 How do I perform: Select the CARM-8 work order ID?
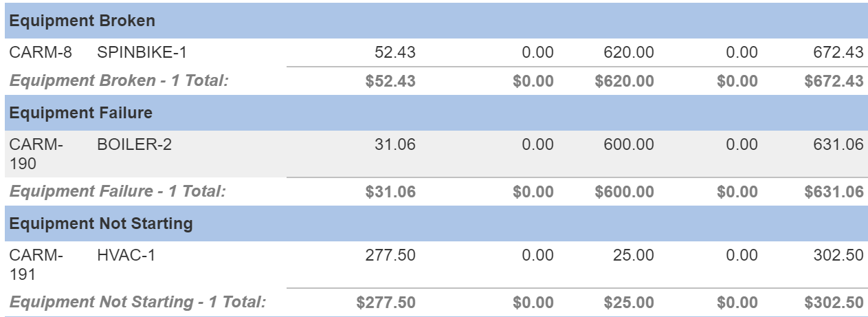coord(41,52)
